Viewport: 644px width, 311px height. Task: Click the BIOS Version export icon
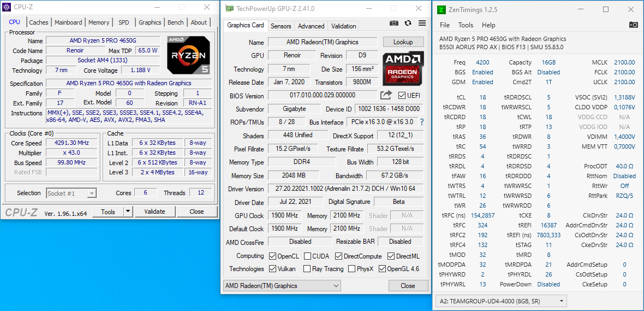click(386, 95)
